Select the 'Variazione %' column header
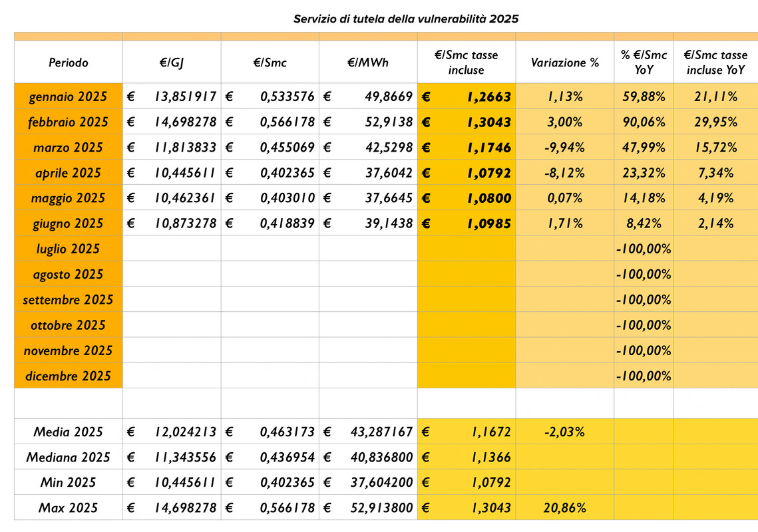The width and height of the screenshot is (758, 532). (564, 63)
